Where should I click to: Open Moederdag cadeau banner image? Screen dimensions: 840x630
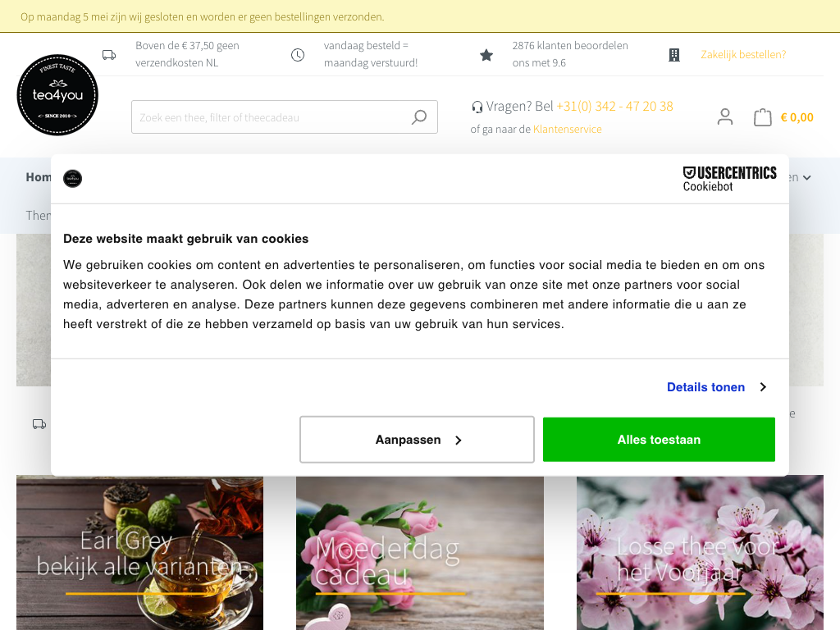(x=420, y=553)
